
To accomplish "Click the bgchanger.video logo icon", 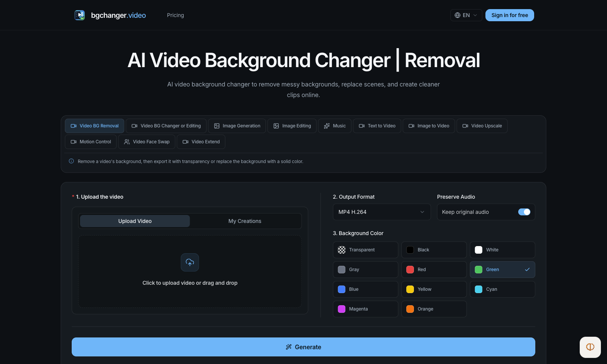I will click(80, 15).
